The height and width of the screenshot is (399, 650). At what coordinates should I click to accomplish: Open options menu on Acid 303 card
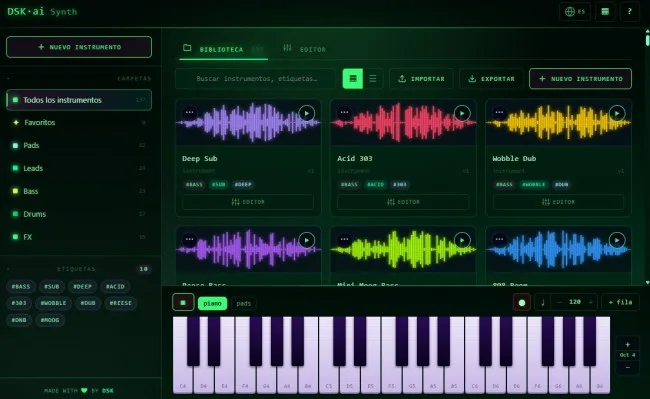click(344, 112)
